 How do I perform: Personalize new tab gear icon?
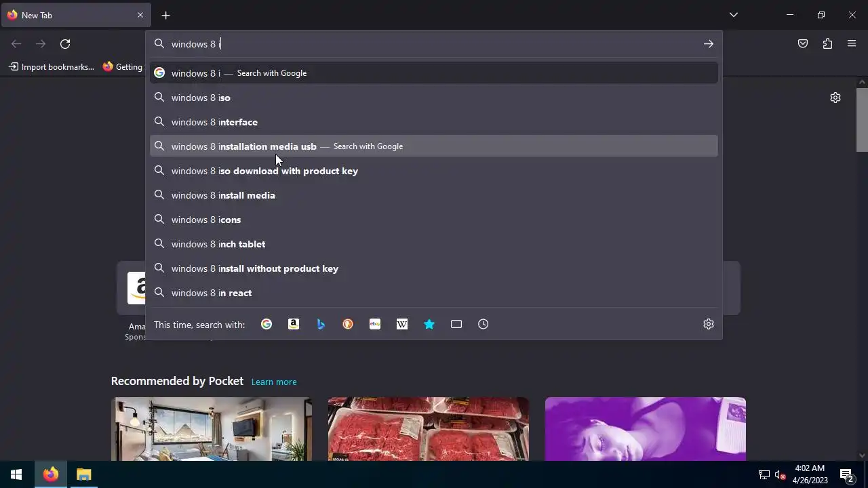pos(835,98)
